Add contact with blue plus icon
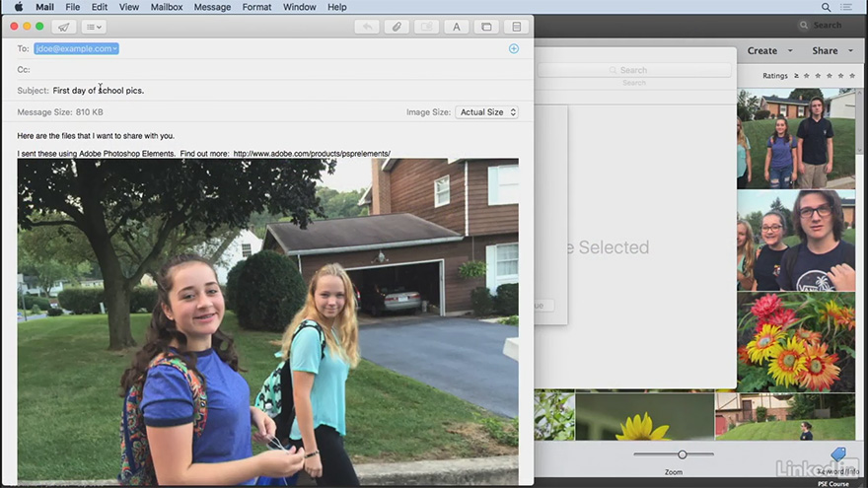868x488 pixels. (x=514, y=48)
